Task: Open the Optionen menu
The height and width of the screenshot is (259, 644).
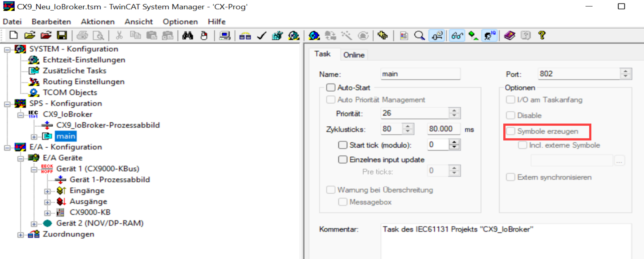Action: pyautogui.click(x=180, y=22)
